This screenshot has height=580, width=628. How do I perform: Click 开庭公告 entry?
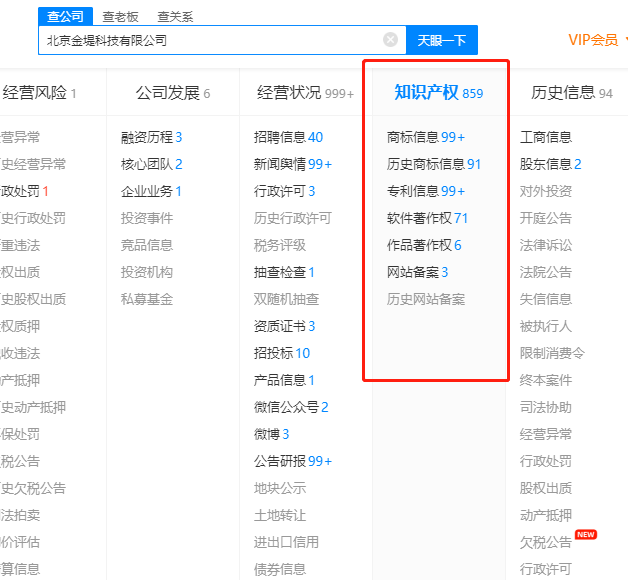(545, 218)
